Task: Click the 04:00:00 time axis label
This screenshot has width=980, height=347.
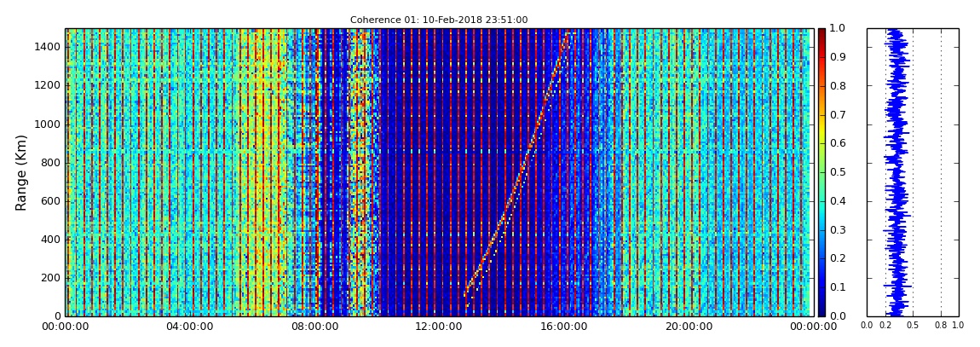Action: click(x=189, y=327)
